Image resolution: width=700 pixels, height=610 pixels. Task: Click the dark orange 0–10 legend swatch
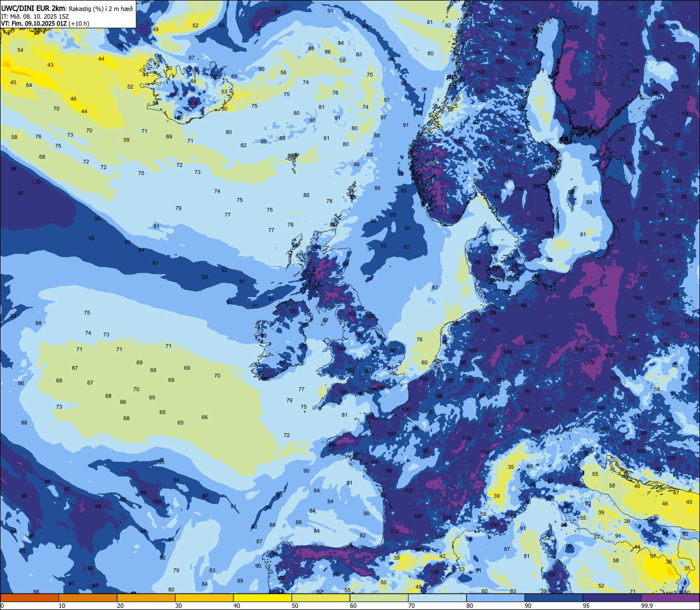click(30, 597)
